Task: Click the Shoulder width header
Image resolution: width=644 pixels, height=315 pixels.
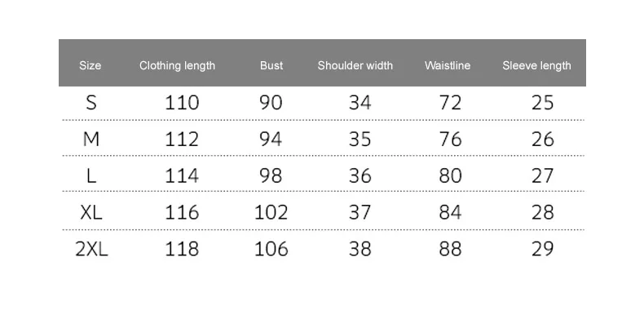Action: [x=355, y=65]
